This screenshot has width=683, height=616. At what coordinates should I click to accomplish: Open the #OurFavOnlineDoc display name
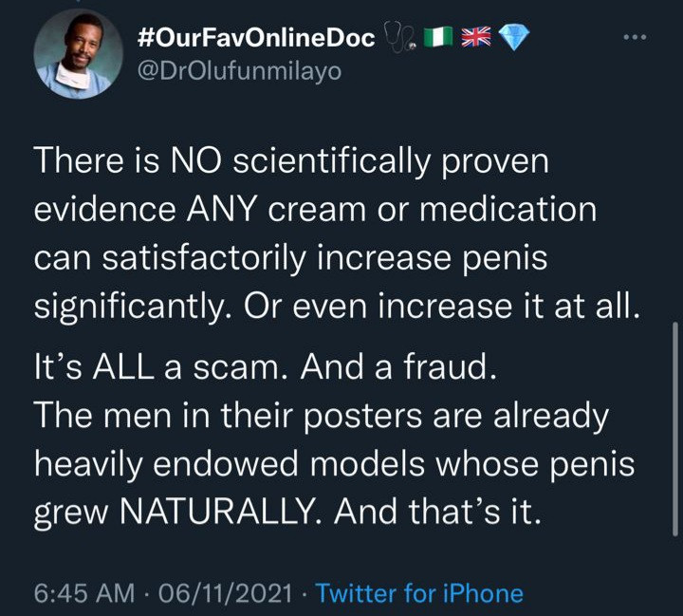coord(256,38)
